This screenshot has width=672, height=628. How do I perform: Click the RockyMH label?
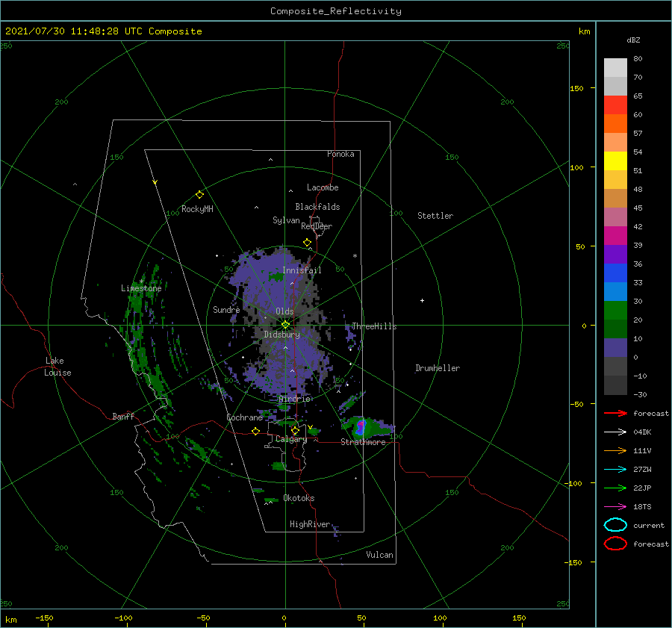coord(197,209)
